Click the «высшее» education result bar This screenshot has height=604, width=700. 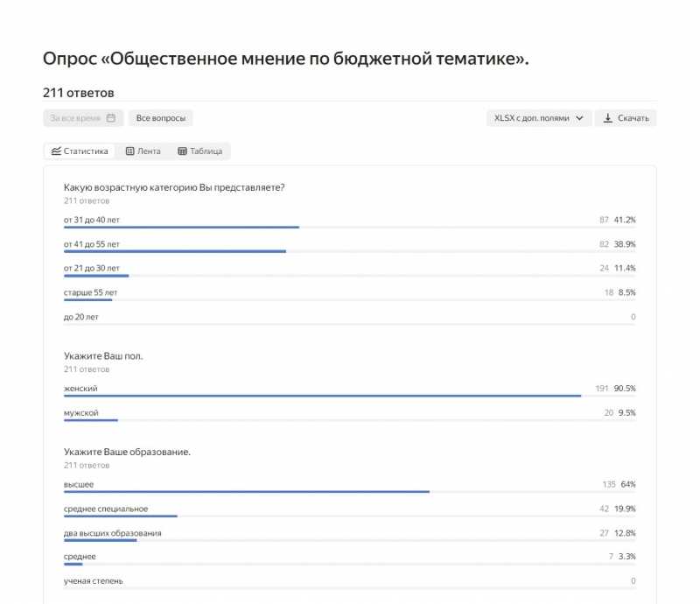pos(247,492)
